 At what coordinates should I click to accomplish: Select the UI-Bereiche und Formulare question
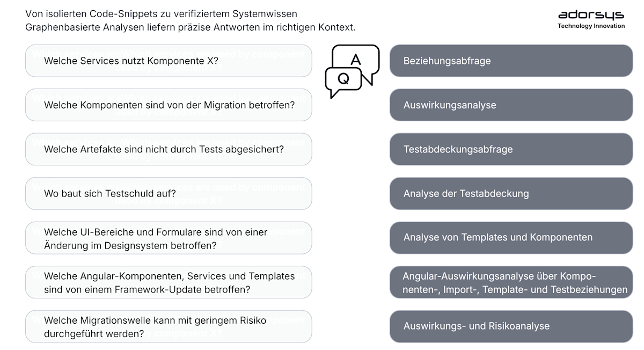169,238
